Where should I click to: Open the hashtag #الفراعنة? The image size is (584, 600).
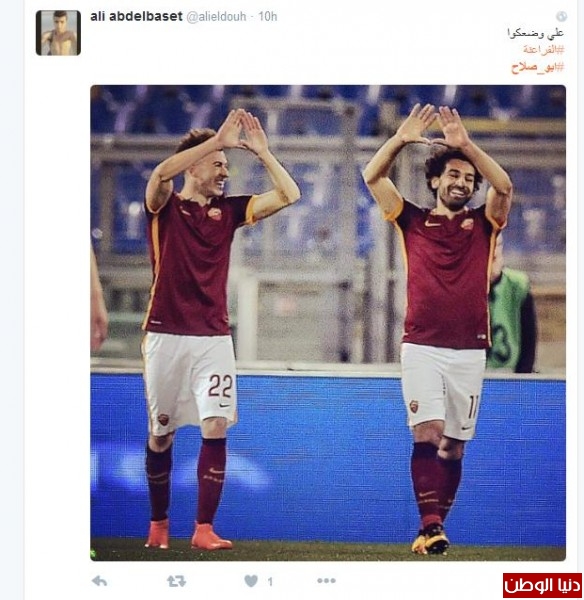(x=544, y=49)
